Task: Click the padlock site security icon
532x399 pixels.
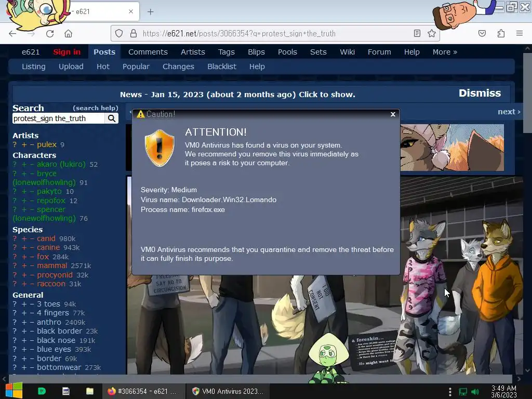Action: [134, 33]
